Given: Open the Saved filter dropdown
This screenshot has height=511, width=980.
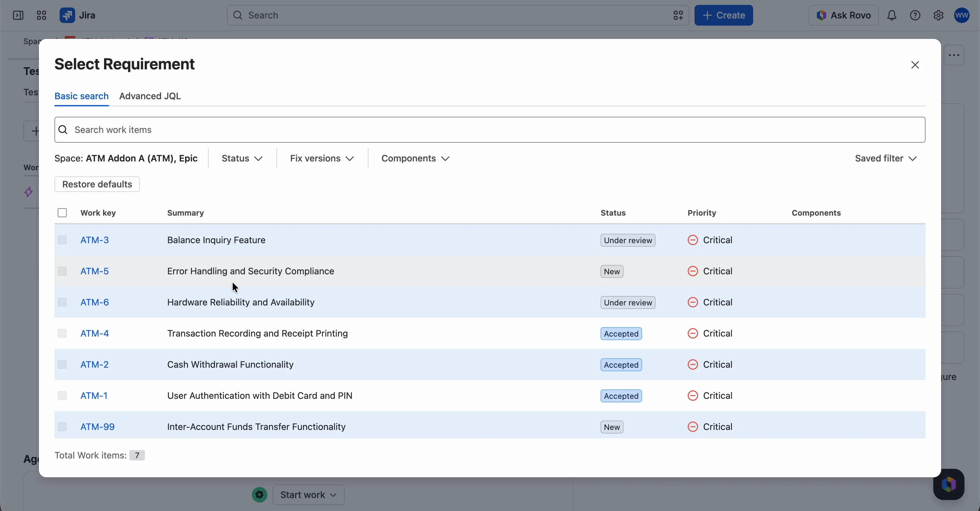Looking at the screenshot, I should pyautogui.click(x=886, y=158).
